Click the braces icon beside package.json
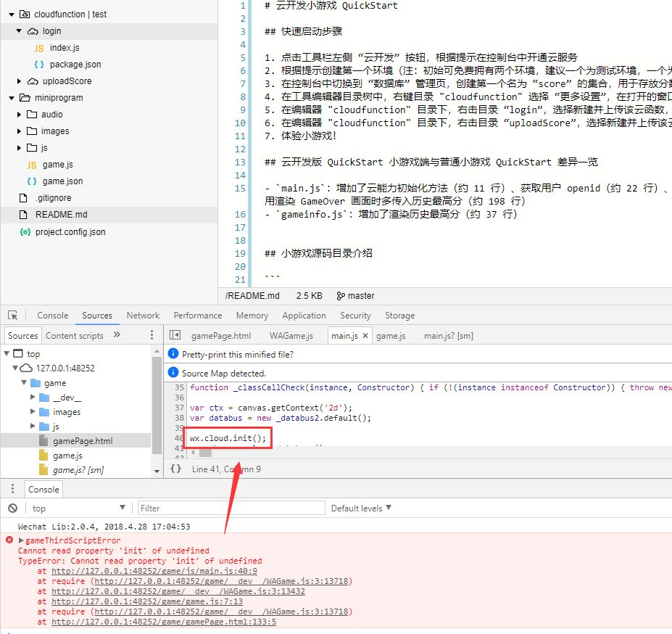This screenshot has height=634, width=672. click(39, 65)
